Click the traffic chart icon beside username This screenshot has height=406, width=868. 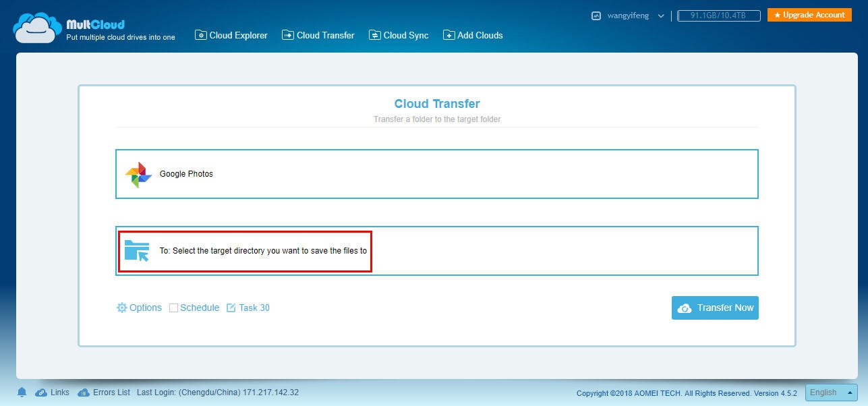(x=596, y=16)
